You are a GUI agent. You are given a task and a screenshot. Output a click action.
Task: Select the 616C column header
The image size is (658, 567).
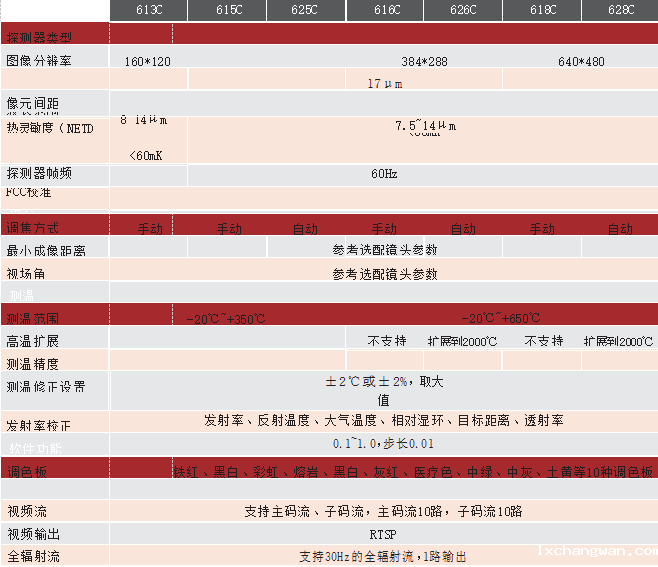(x=384, y=10)
